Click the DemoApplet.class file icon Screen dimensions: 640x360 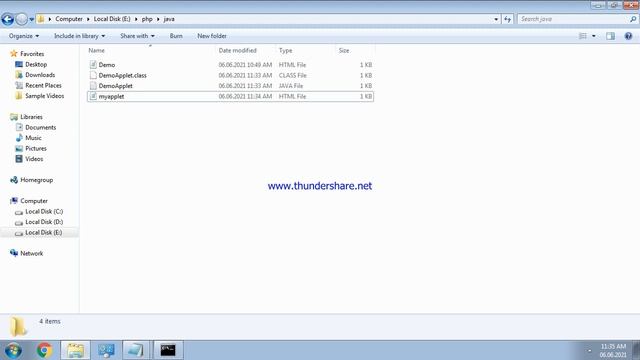pos(93,75)
